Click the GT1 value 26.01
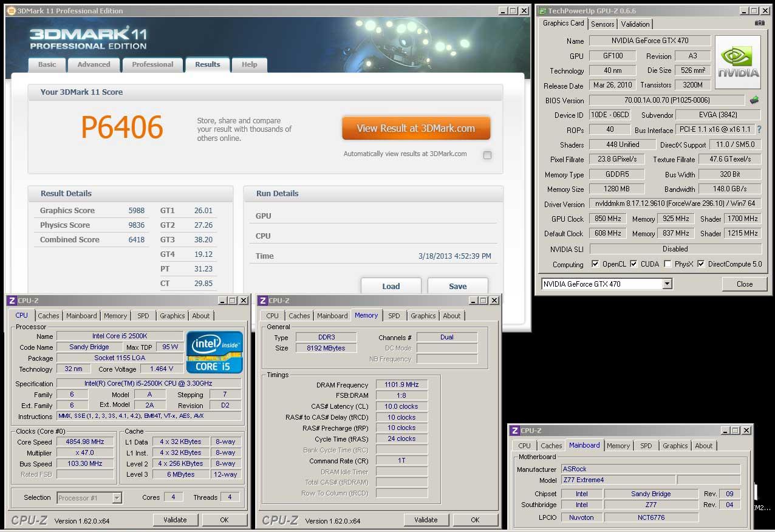The height and width of the screenshot is (532, 775). (203, 210)
